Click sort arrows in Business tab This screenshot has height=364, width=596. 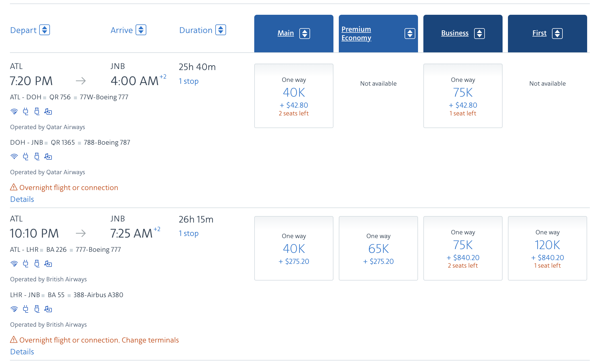pos(479,34)
